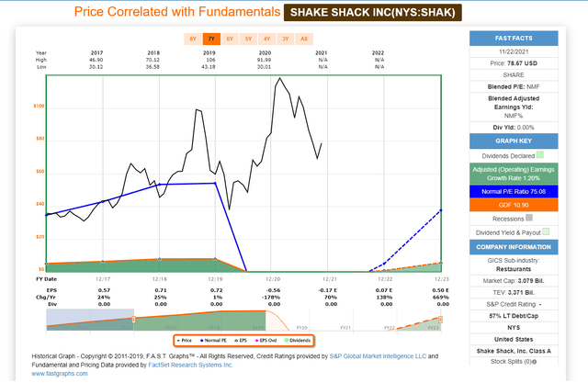Toggle the GDF 10.90 key
The image size is (588, 383).
(x=514, y=205)
